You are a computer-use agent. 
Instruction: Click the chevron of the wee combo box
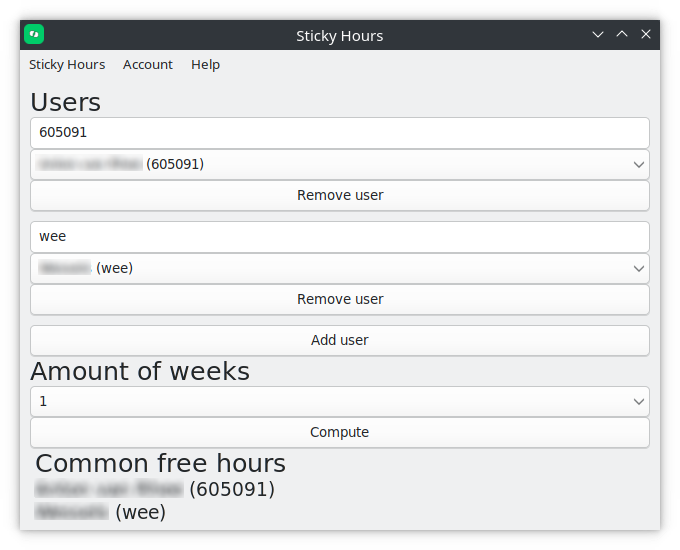(x=638, y=268)
